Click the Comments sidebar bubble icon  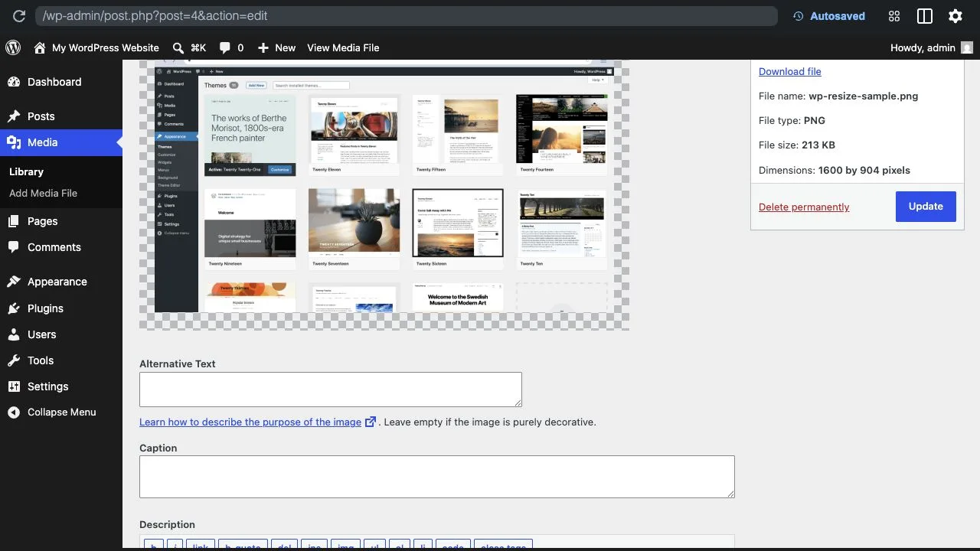(14, 247)
